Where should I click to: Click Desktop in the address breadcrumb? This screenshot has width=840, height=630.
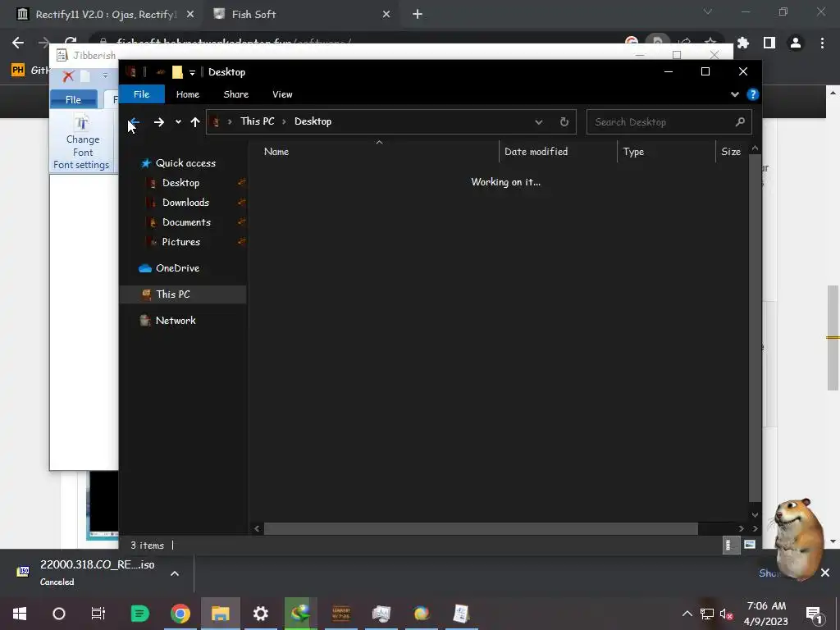tap(313, 121)
